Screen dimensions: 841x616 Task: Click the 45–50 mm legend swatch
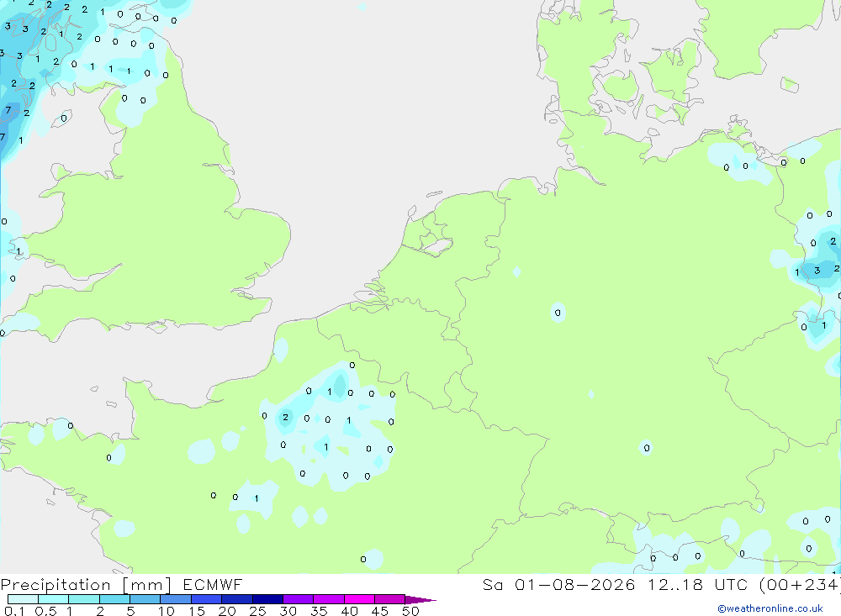click(x=389, y=599)
